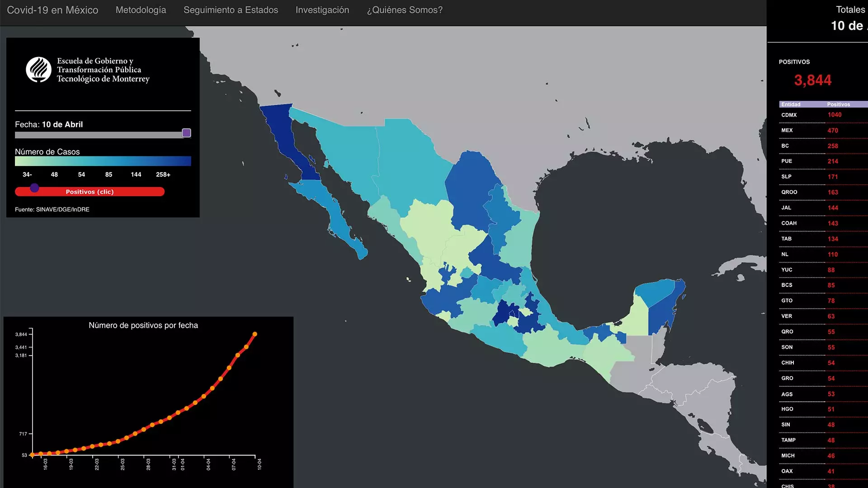Select the OAX row in the table
The image size is (868, 488).
pos(824,471)
